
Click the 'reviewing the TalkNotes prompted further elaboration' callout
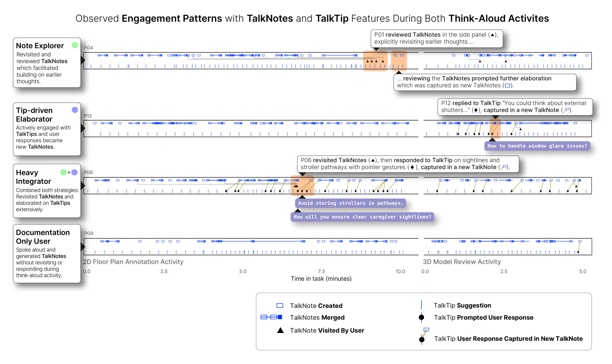(485, 82)
